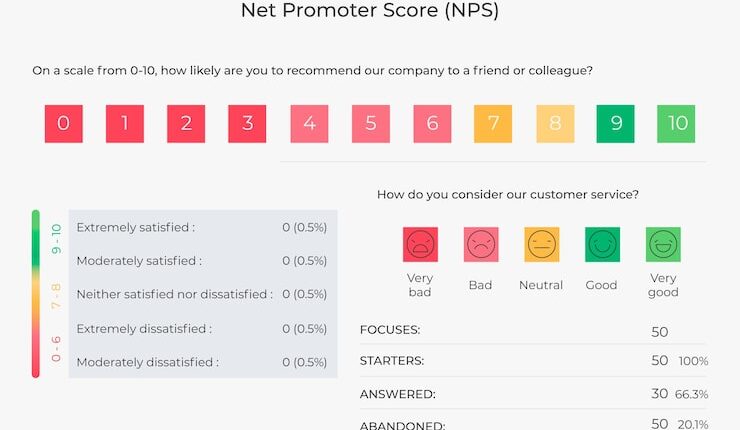Image resolution: width=740 pixels, height=430 pixels.
Task: Select the green score 10 box
Action: (677, 124)
